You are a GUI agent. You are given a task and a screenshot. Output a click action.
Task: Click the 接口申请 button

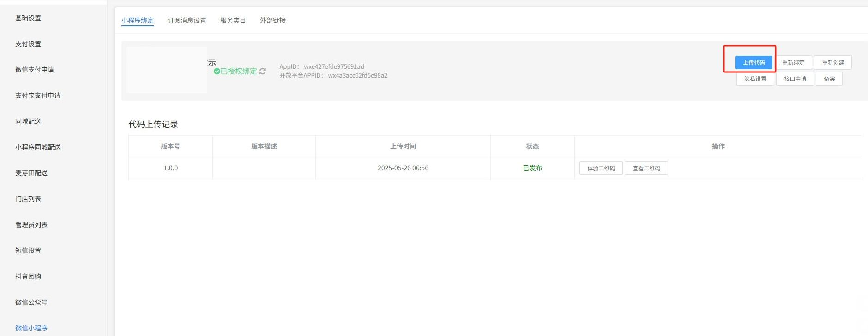(x=795, y=79)
